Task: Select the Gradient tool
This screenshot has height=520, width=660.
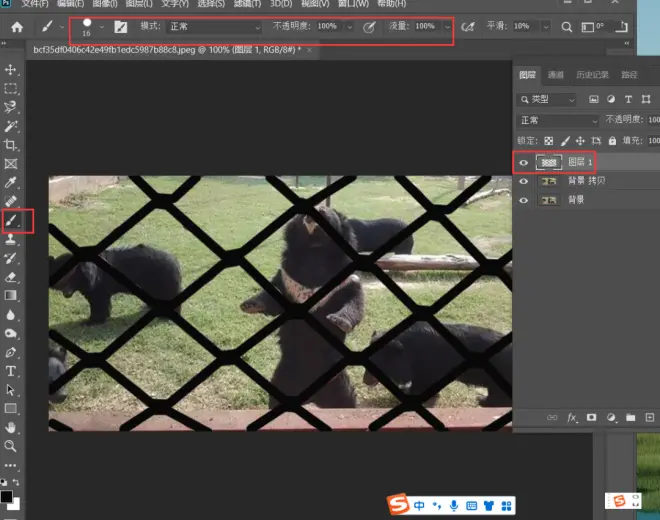Action: click(x=11, y=296)
